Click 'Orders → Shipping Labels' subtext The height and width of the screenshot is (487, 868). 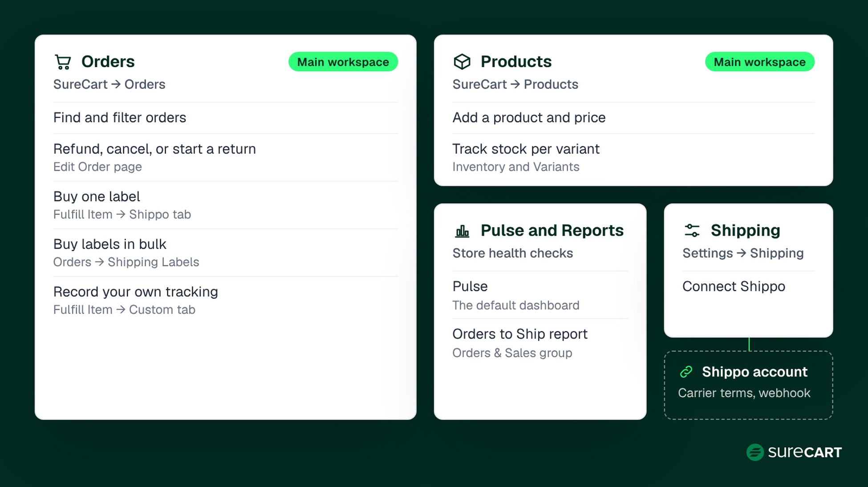[x=126, y=262]
